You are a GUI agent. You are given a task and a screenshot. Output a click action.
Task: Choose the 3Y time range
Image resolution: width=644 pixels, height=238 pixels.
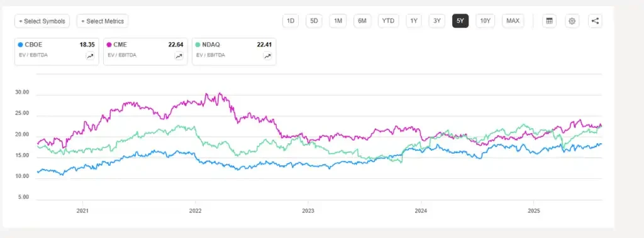click(437, 21)
